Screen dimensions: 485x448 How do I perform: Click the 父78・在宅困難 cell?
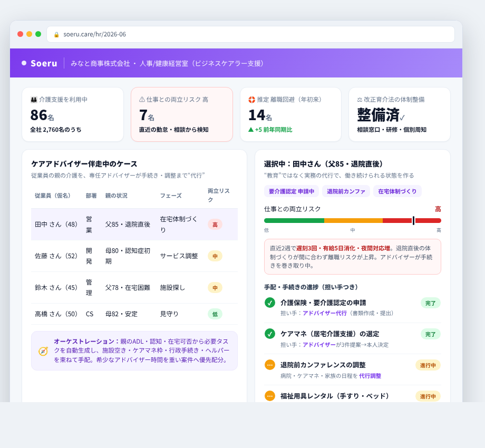point(128,288)
